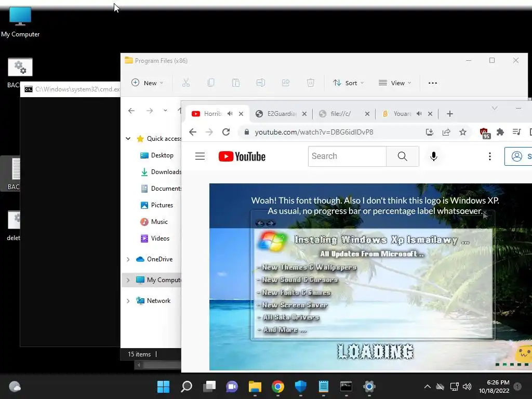Click the Delete trash icon in Explorer toolbar

click(x=311, y=83)
